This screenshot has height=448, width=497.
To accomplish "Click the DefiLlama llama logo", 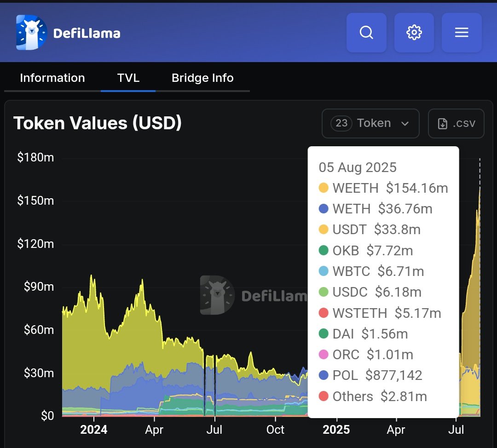I will tap(31, 33).
